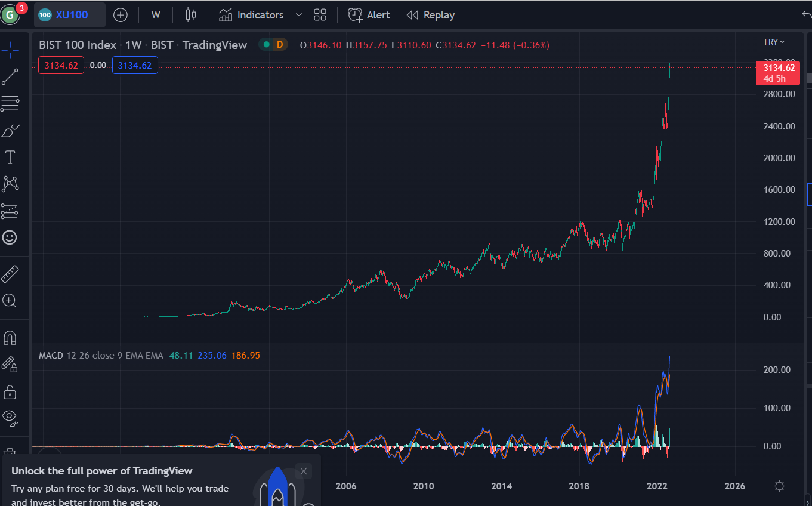Toggle magnet mode
This screenshot has height=506, width=812.
point(10,338)
